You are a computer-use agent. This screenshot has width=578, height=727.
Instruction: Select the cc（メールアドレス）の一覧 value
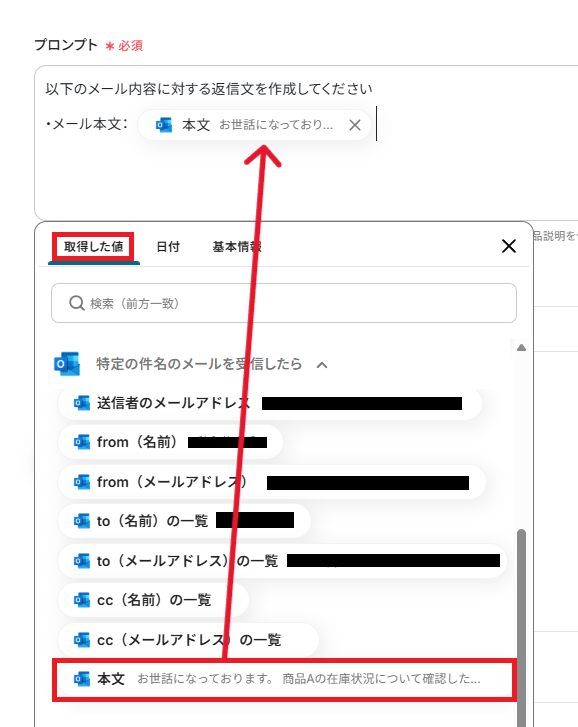coord(189,640)
